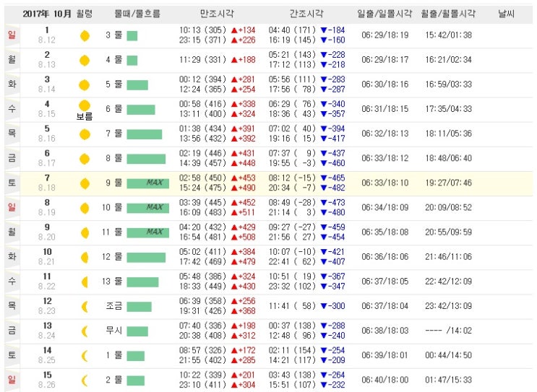Image resolution: width=537 pixels, height=392 pixels.
Task: Click the moonrise/moonset value ---- /14:02
Action: (x=449, y=331)
